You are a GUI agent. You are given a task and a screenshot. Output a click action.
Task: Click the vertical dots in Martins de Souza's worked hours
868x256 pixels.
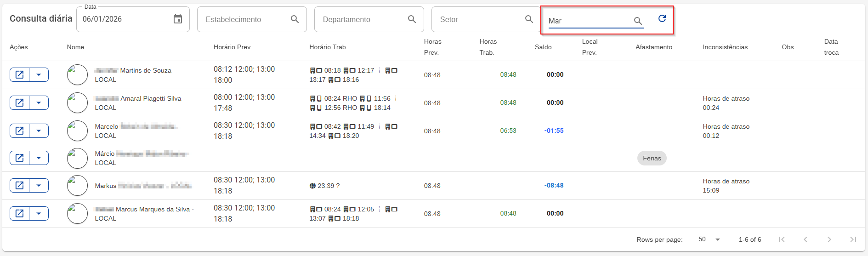380,70
